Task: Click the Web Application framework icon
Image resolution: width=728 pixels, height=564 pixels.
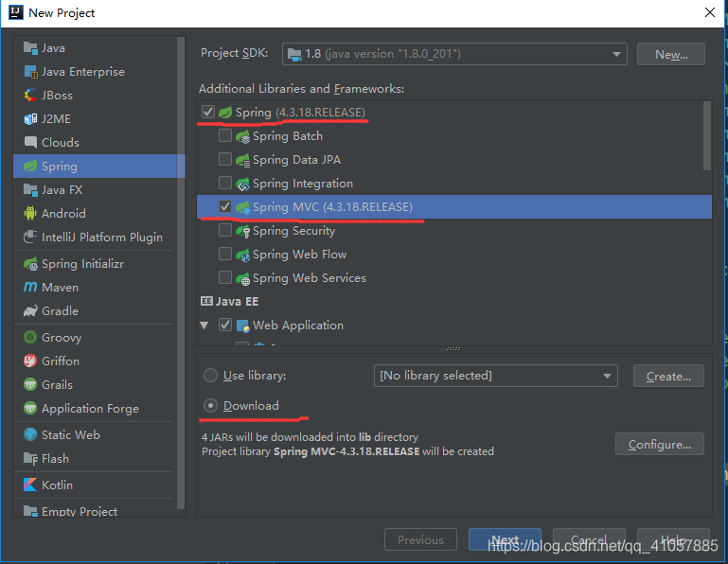Action: [243, 326]
